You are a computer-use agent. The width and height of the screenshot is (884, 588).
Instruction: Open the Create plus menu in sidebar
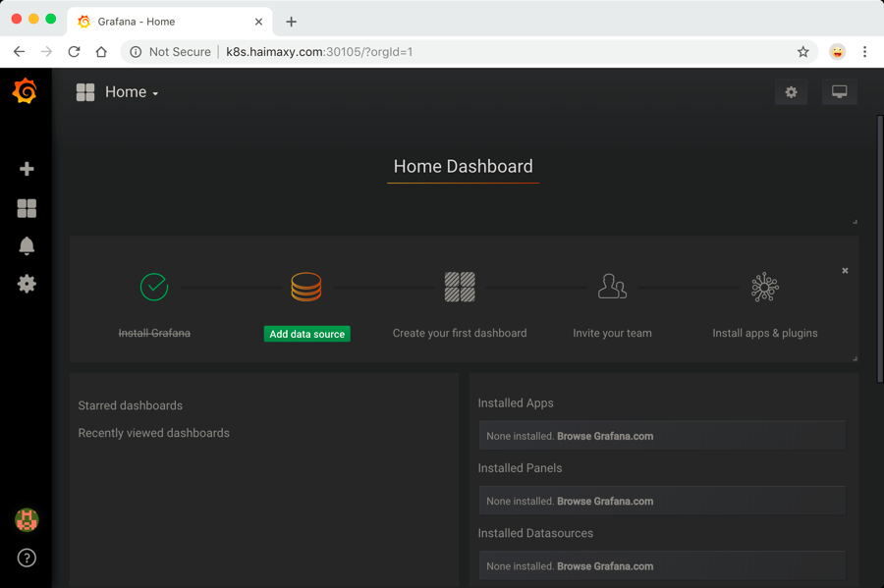27,169
